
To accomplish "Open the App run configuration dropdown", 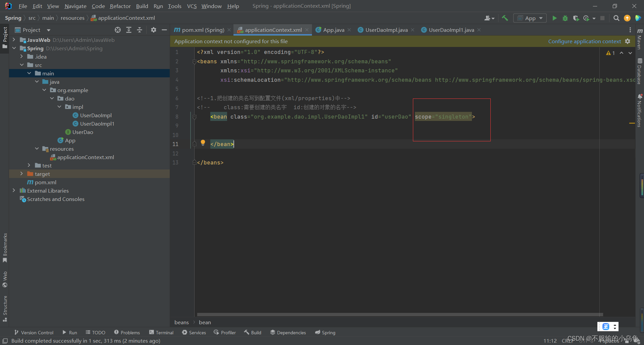I will point(530,18).
